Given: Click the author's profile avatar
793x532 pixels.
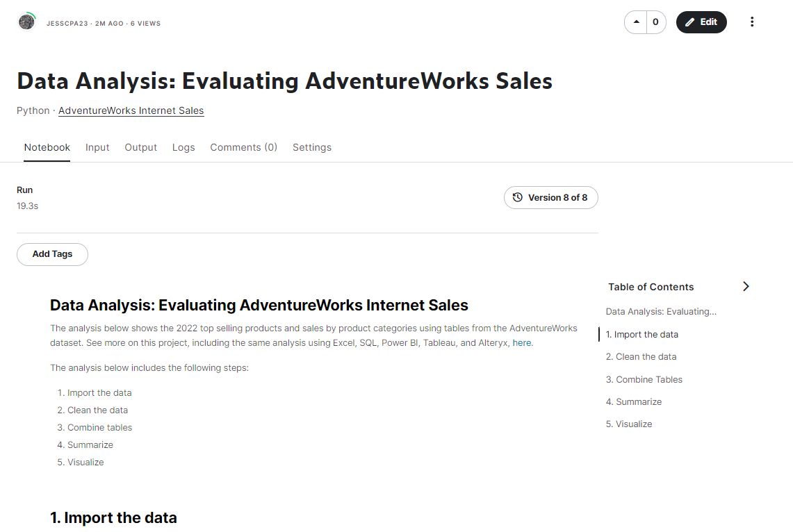Looking at the screenshot, I should click(x=26, y=22).
